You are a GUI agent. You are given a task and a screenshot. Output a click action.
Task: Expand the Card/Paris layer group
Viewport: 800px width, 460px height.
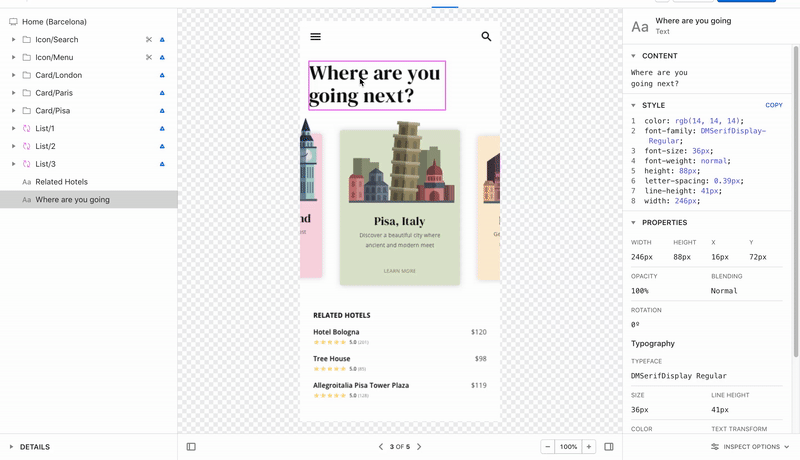tap(14, 93)
